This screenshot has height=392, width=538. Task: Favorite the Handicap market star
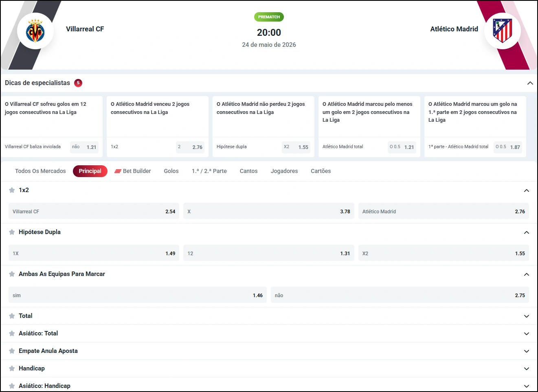click(x=12, y=368)
